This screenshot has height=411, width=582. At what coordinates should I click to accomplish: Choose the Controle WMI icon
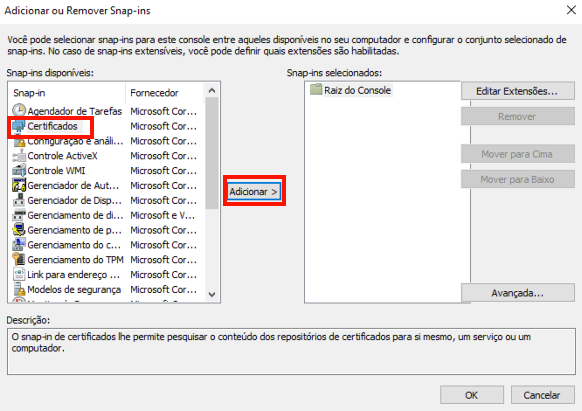point(19,171)
